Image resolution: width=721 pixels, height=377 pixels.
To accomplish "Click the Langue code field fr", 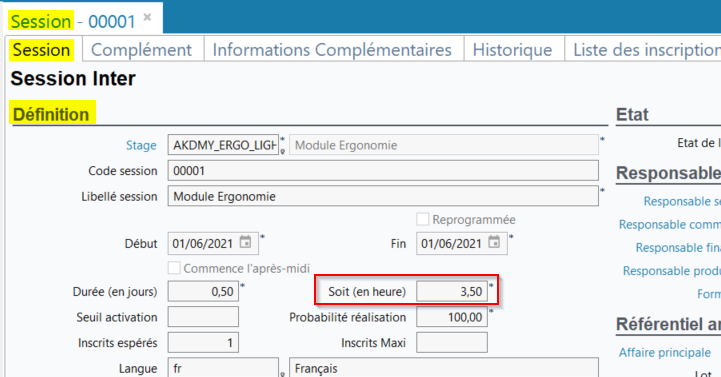I will tap(223, 368).
